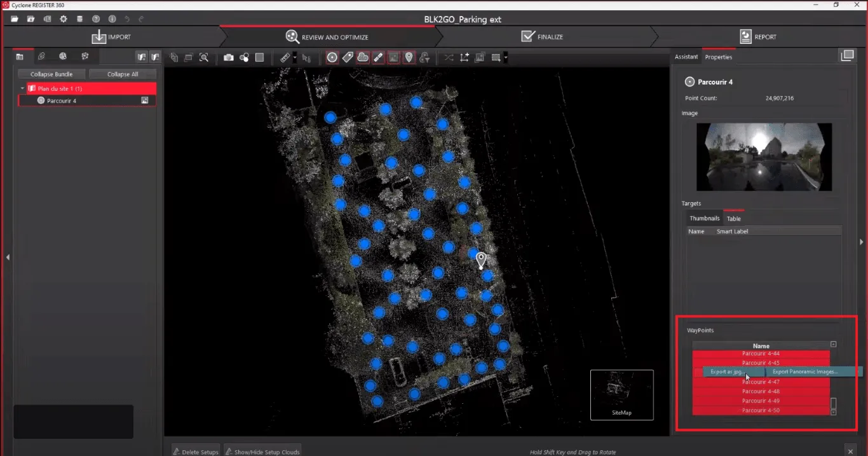868x456 pixels.
Task: Toggle the point cloud visibility button
Action: [x=363, y=57]
